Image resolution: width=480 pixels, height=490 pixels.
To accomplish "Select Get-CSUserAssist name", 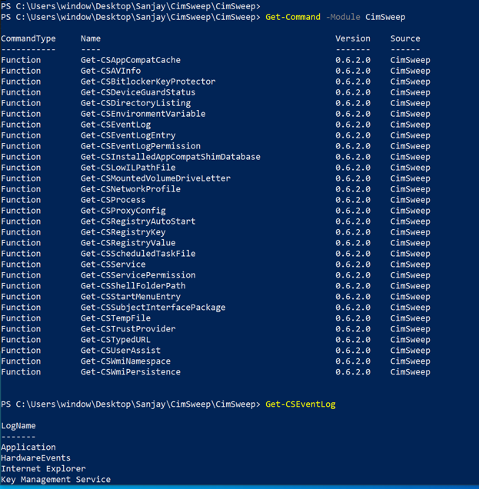I will pyautogui.click(x=120, y=350).
